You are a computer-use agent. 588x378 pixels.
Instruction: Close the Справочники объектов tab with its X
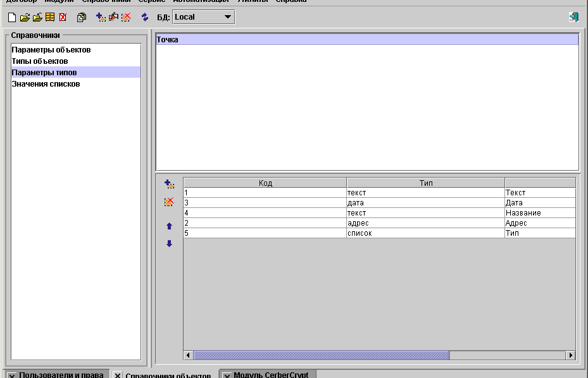[x=118, y=375]
